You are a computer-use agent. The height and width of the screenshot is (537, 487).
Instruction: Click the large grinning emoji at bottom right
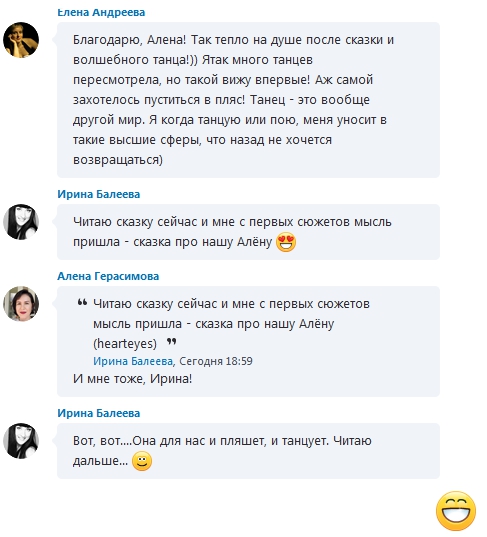456,511
